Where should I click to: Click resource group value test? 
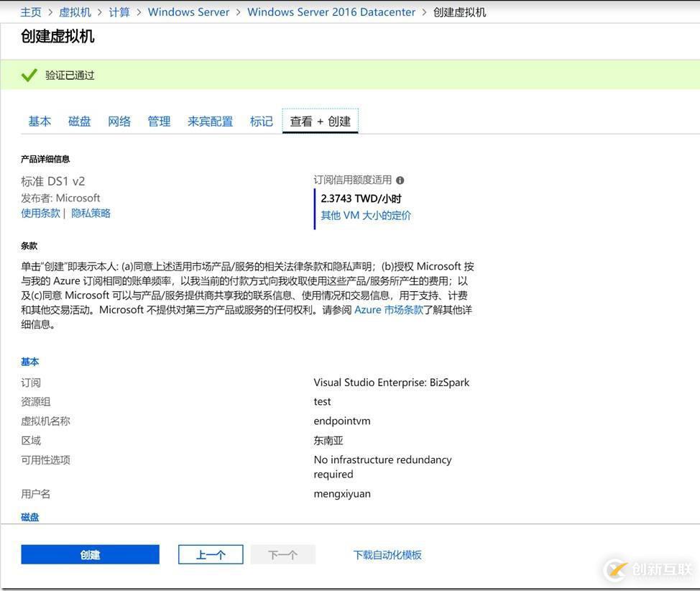point(322,402)
